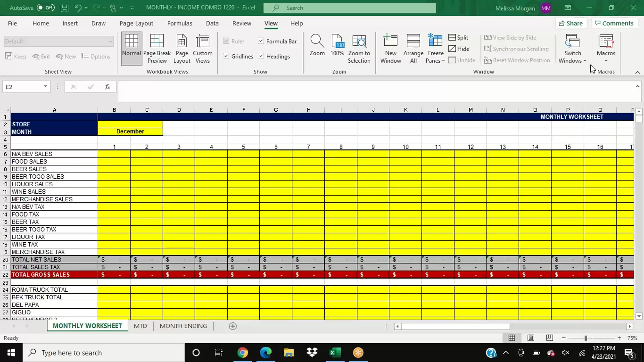
Task: Switch to the Formulas ribbon tab
Action: coord(179,23)
